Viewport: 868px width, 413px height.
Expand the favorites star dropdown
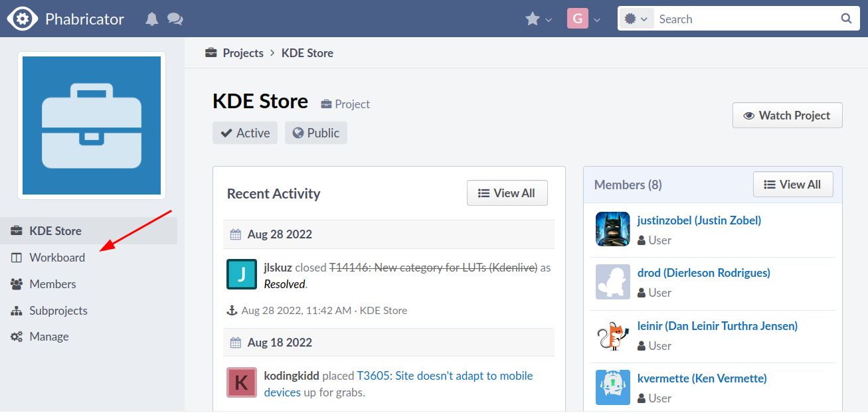click(539, 19)
